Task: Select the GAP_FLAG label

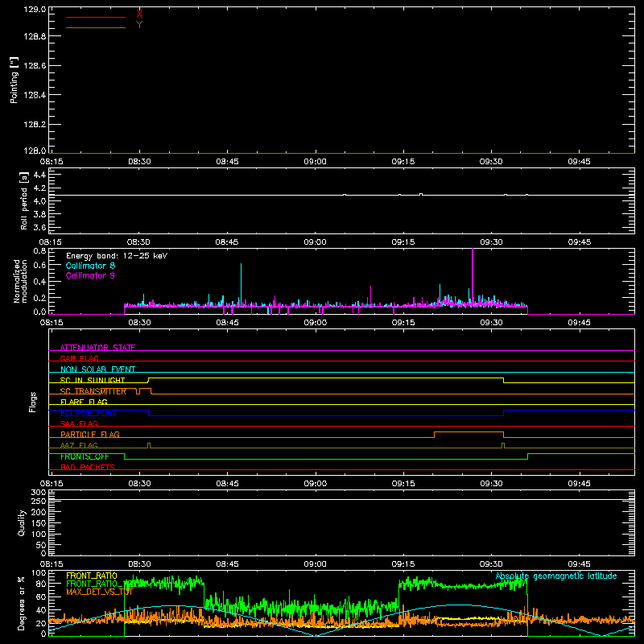Action: [79, 358]
